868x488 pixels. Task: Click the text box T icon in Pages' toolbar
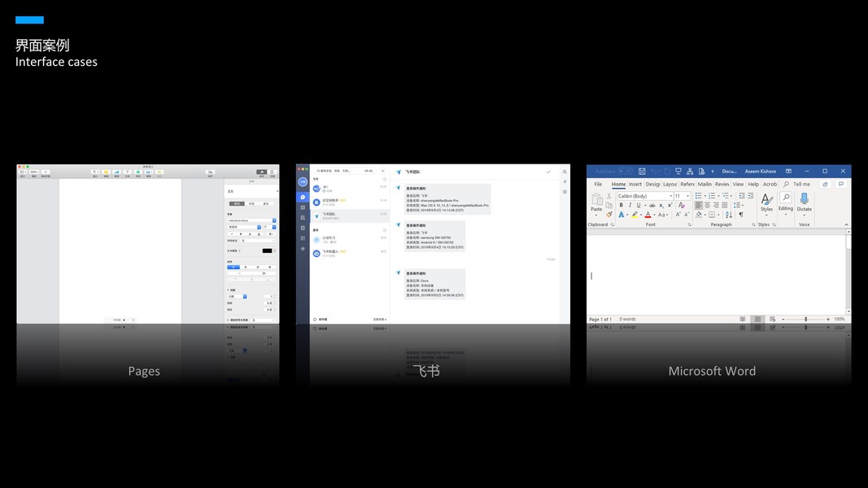point(128,172)
